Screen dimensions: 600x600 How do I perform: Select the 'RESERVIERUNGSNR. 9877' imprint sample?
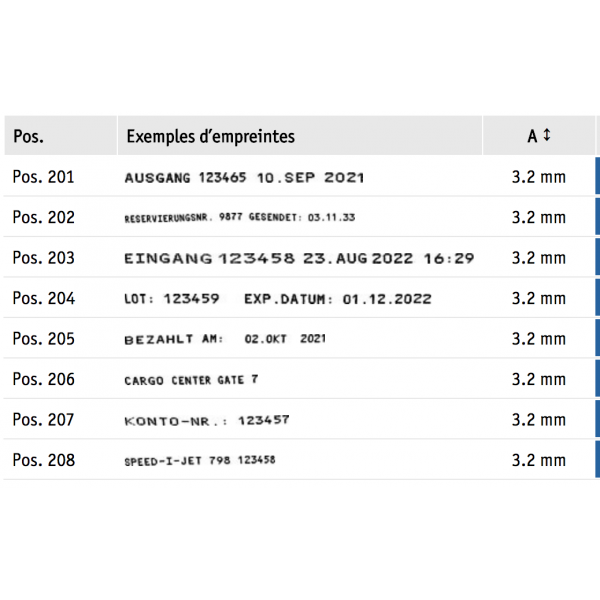coord(239,218)
